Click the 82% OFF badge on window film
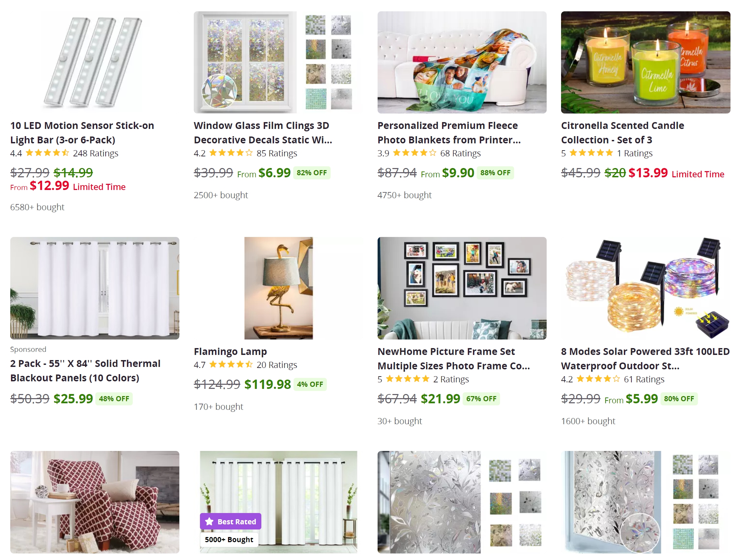The width and height of the screenshot is (737, 560). [x=312, y=173]
